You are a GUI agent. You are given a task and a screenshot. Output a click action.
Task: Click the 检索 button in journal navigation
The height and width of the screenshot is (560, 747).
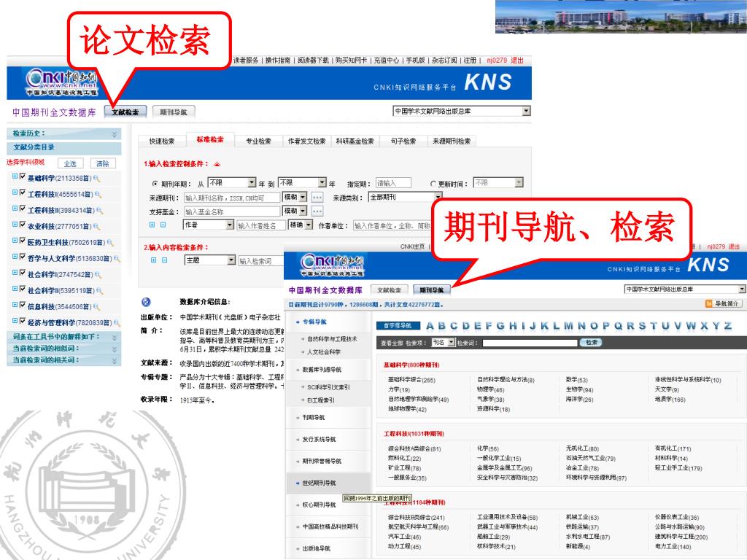(x=591, y=343)
